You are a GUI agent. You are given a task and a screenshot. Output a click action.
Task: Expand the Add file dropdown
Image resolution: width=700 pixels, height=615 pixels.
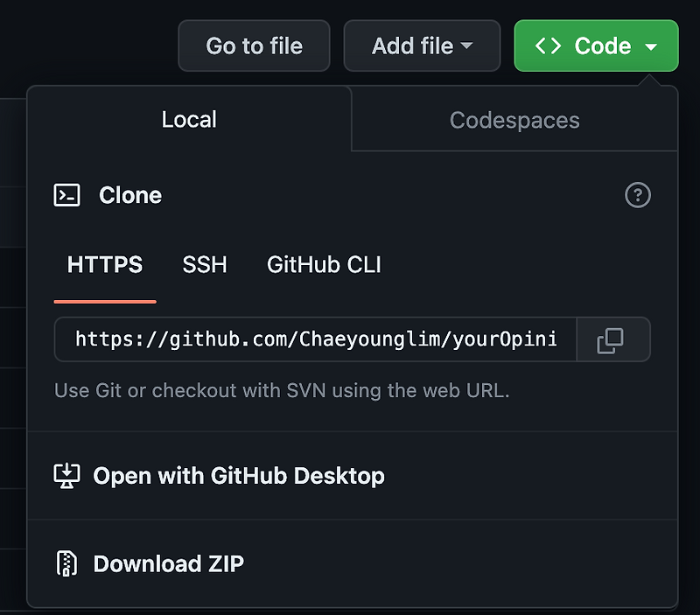tap(422, 45)
